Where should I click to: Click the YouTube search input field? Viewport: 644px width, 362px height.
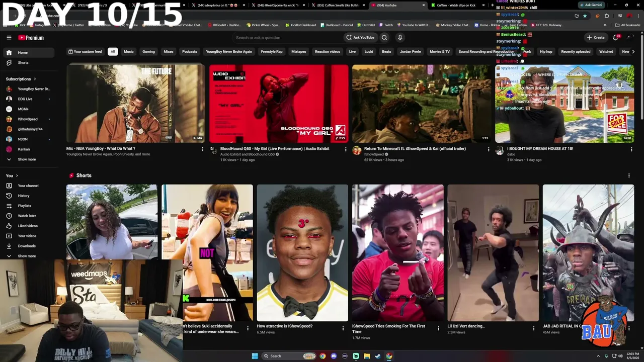click(288, 38)
